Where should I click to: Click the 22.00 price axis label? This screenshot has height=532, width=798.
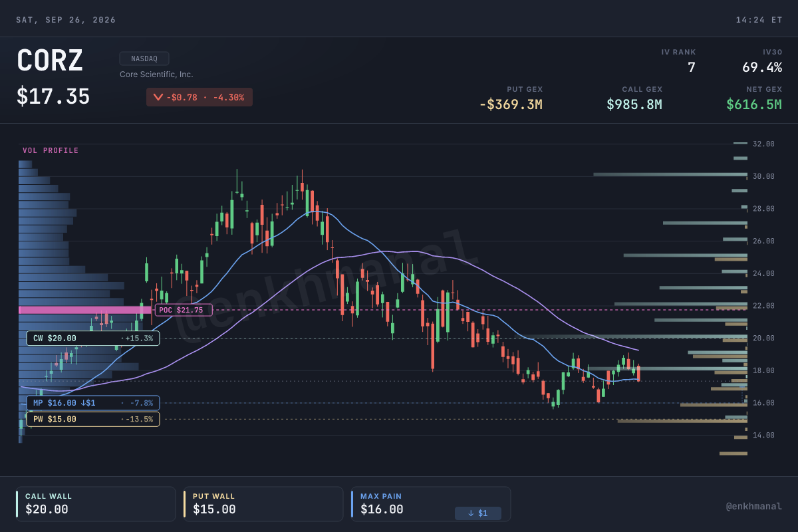point(763,306)
